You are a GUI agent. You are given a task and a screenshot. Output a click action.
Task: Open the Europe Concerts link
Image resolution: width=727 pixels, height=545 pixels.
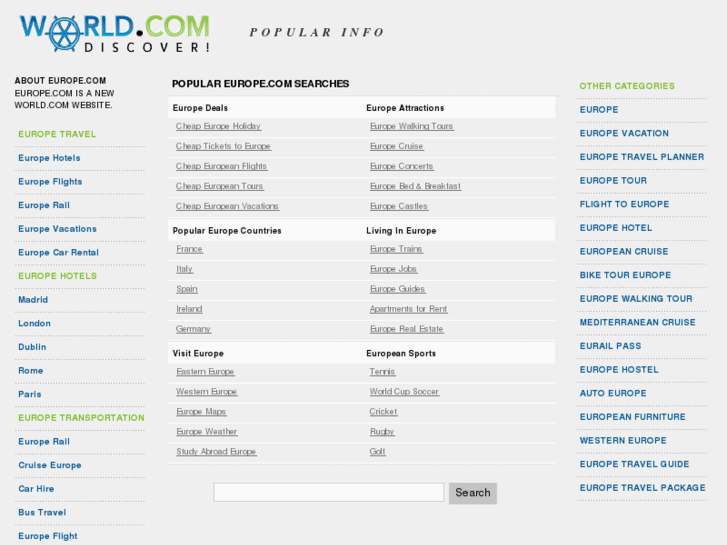[402, 166]
